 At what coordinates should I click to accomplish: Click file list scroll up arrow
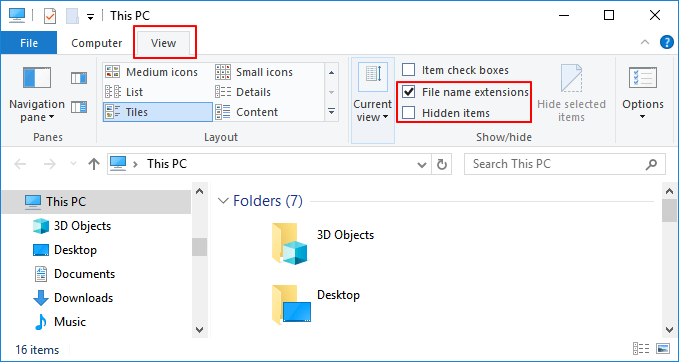click(x=669, y=191)
